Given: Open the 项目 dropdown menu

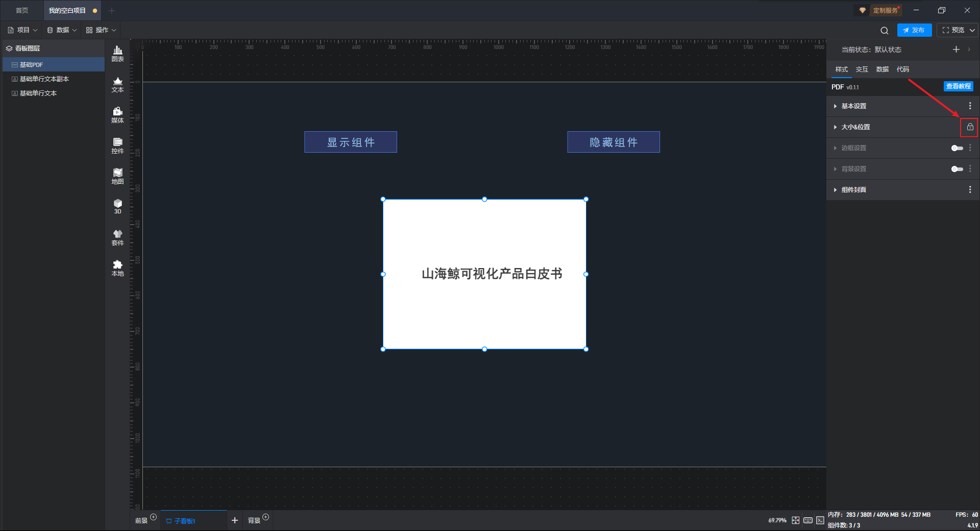Looking at the screenshot, I should click(22, 30).
